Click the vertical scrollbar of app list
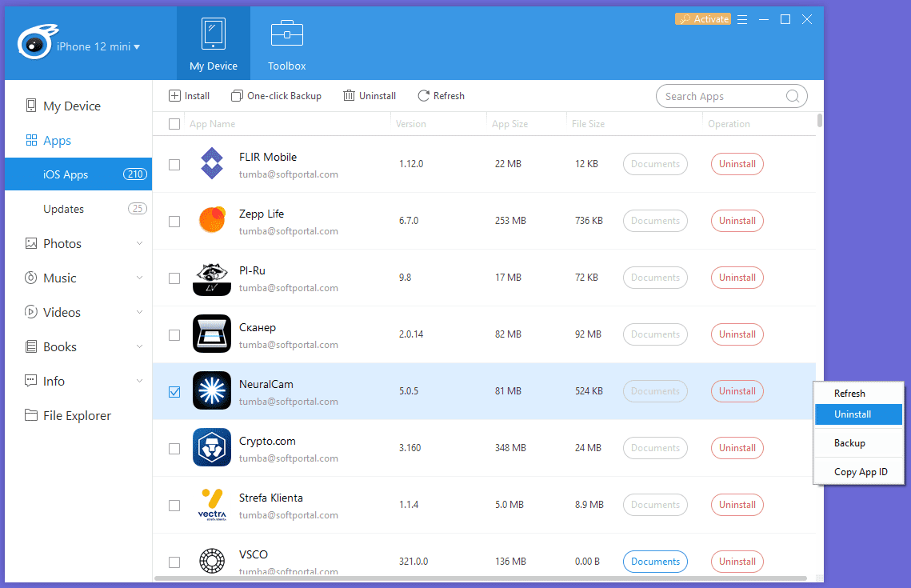The height and width of the screenshot is (588, 911). pyautogui.click(x=820, y=120)
